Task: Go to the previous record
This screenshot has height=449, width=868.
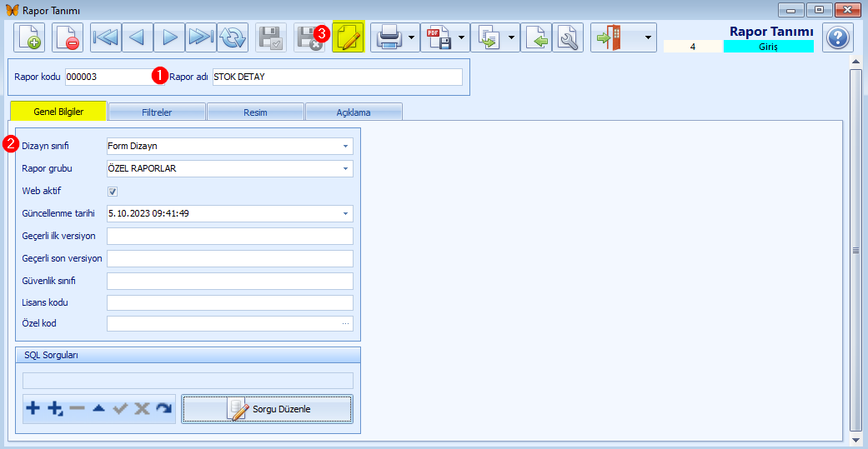Action: pos(138,37)
